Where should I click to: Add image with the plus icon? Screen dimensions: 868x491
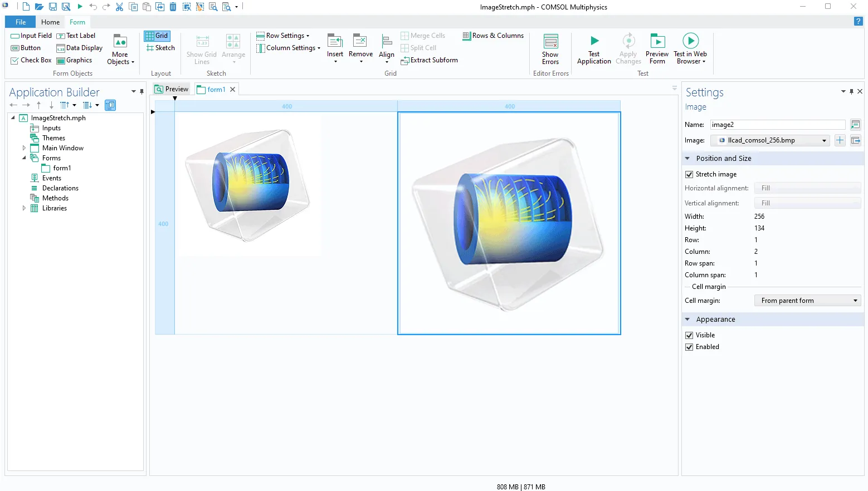point(840,140)
